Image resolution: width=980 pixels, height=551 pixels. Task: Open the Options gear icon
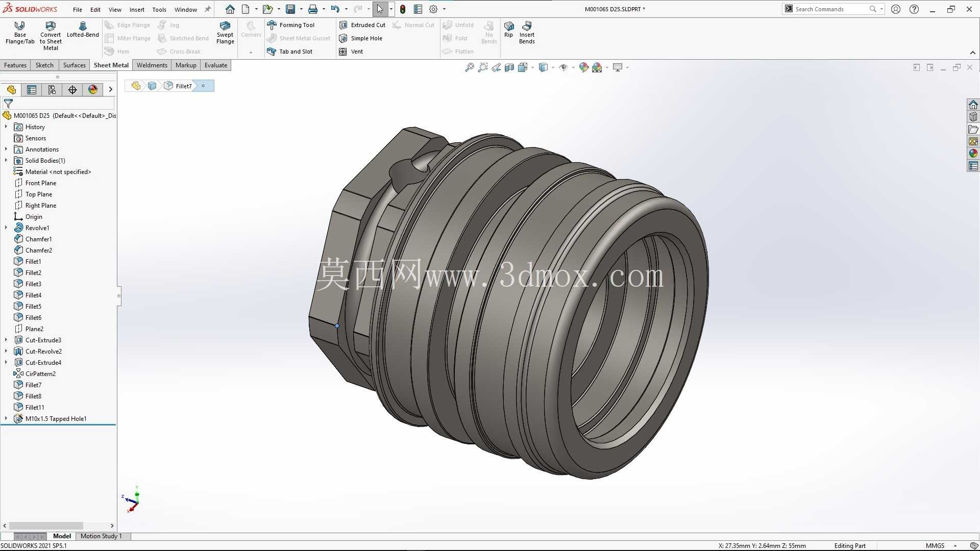click(433, 9)
